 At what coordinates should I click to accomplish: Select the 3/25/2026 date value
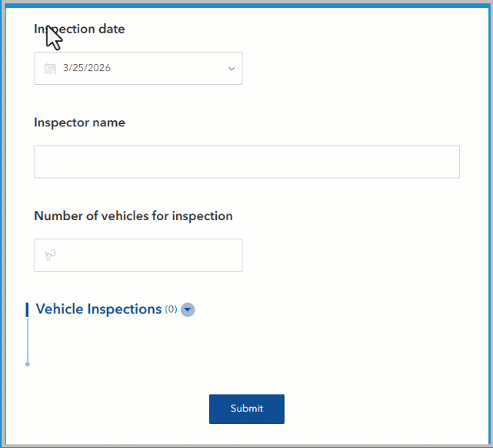(87, 69)
